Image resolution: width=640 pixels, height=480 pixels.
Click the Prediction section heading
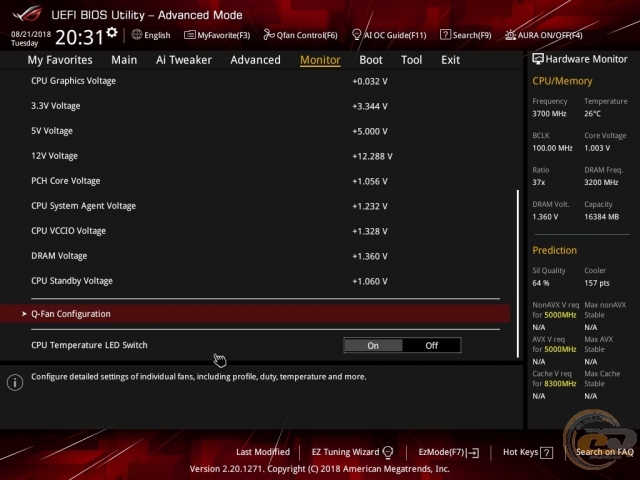(554, 250)
